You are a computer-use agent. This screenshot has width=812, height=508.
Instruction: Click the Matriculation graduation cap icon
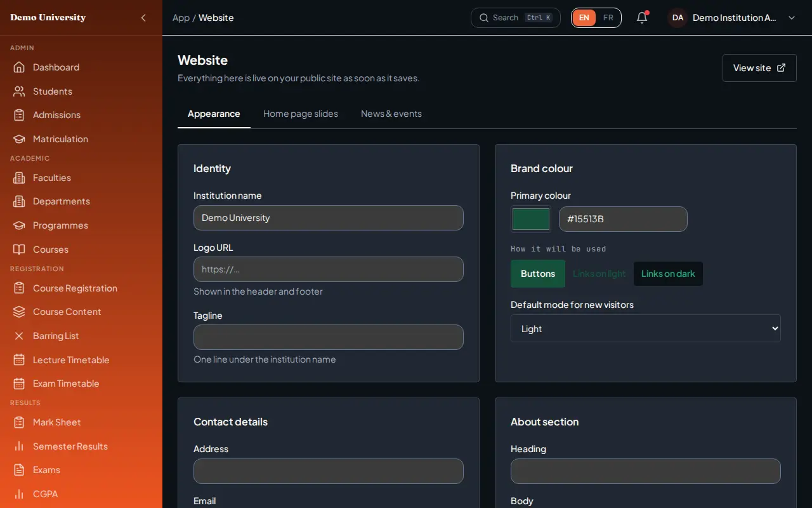[x=19, y=139]
